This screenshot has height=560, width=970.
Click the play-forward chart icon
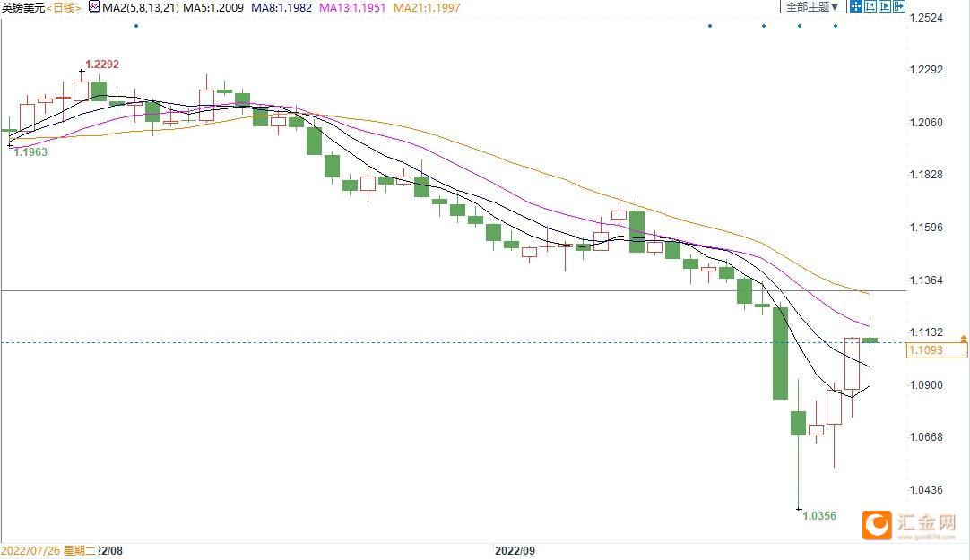pos(885,7)
